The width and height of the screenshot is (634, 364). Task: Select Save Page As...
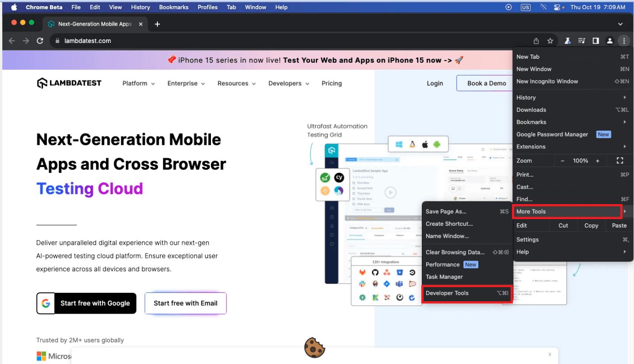(467, 212)
